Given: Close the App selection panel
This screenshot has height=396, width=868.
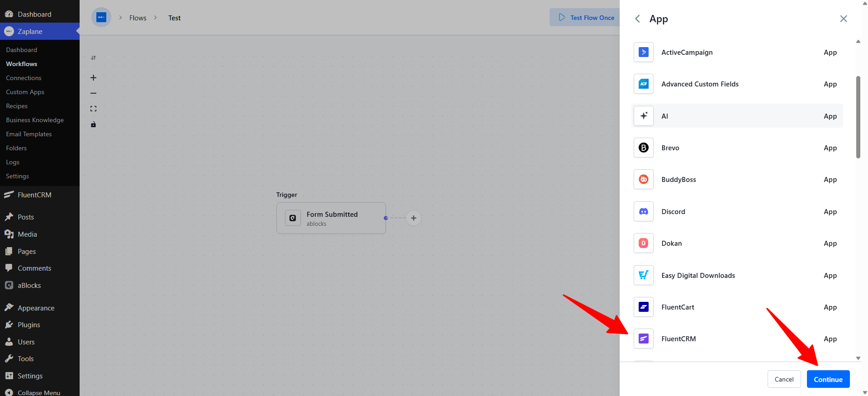Looking at the screenshot, I should tap(844, 19).
